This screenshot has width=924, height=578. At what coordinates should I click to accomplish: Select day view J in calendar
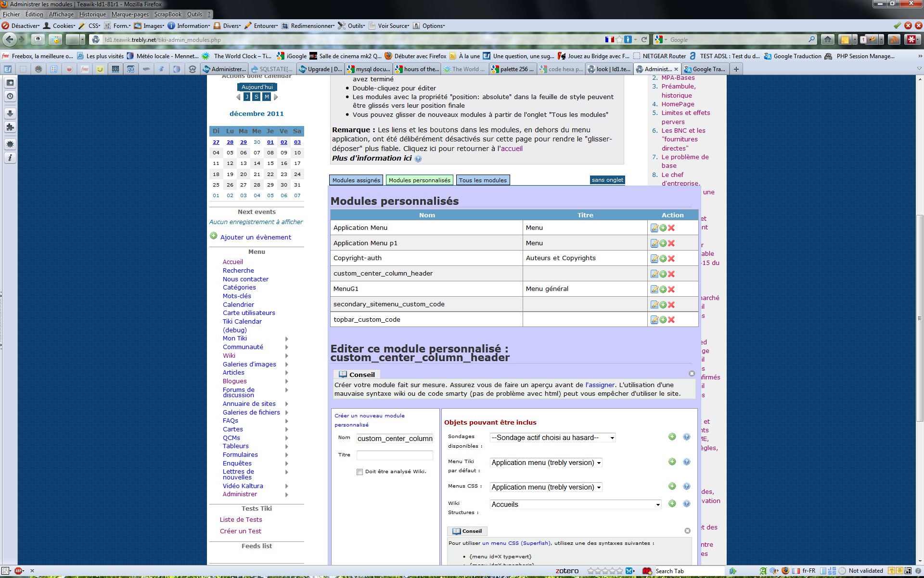coord(247,97)
